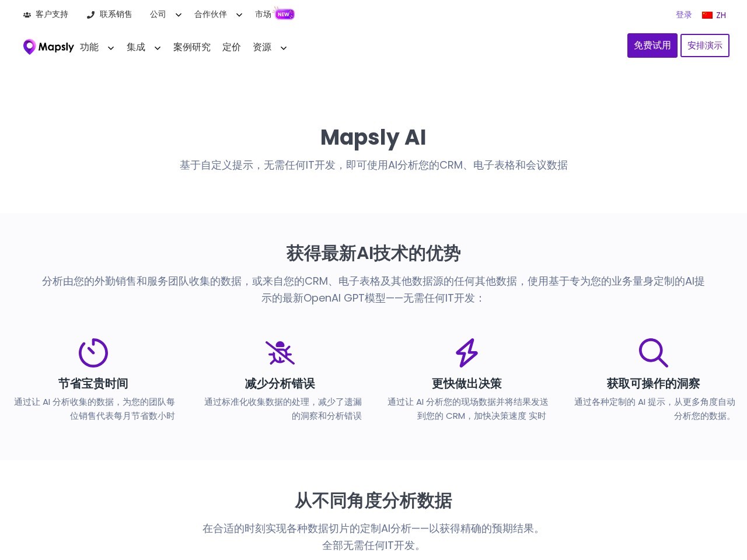Click the 减少分析错误 title
The height and width of the screenshot is (560, 747).
[x=280, y=384]
